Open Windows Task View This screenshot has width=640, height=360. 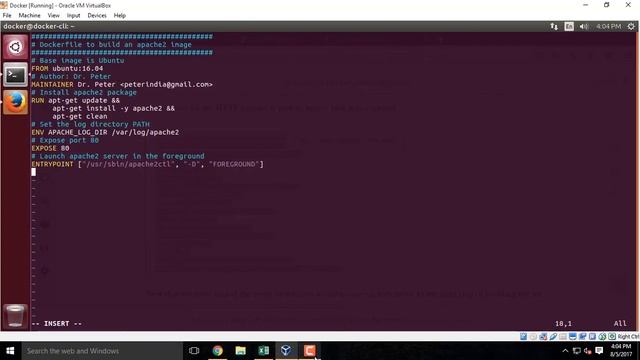194,351
